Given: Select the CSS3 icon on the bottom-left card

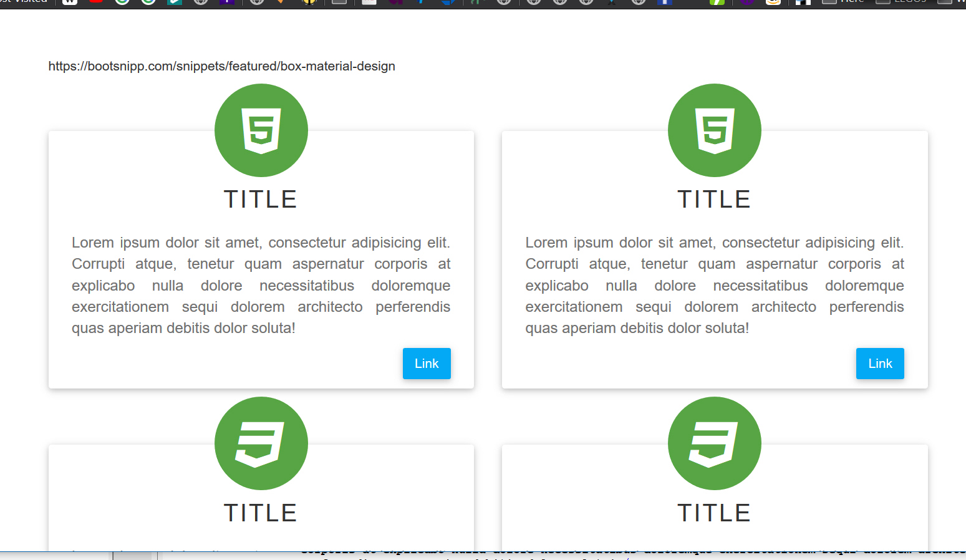Looking at the screenshot, I should pos(261,443).
